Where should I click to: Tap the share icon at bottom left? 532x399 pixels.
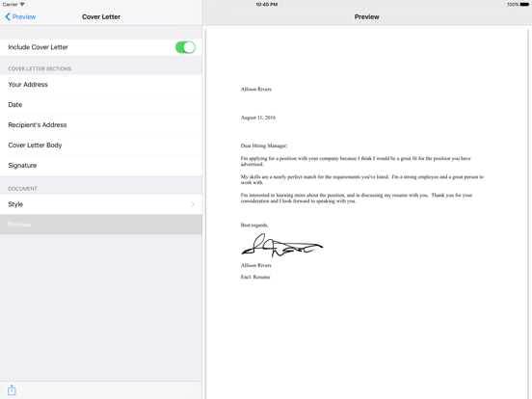pyautogui.click(x=12, y=389)
